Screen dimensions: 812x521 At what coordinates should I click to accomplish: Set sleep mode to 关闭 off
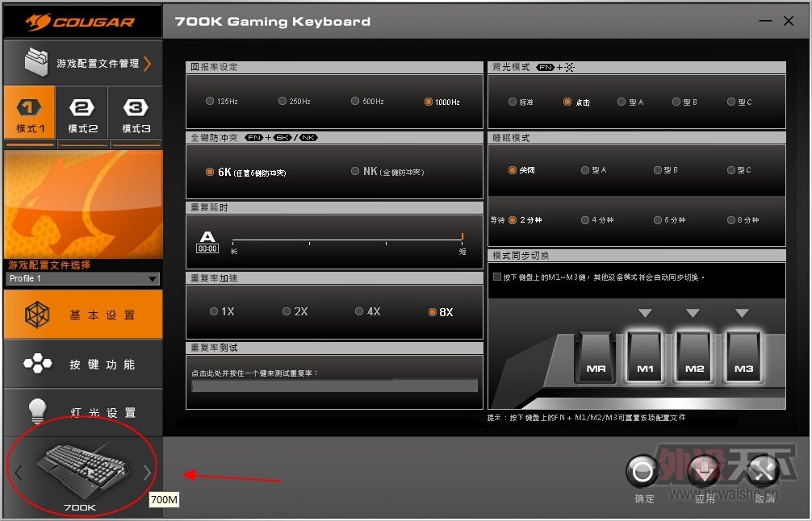tap(521, 169)
